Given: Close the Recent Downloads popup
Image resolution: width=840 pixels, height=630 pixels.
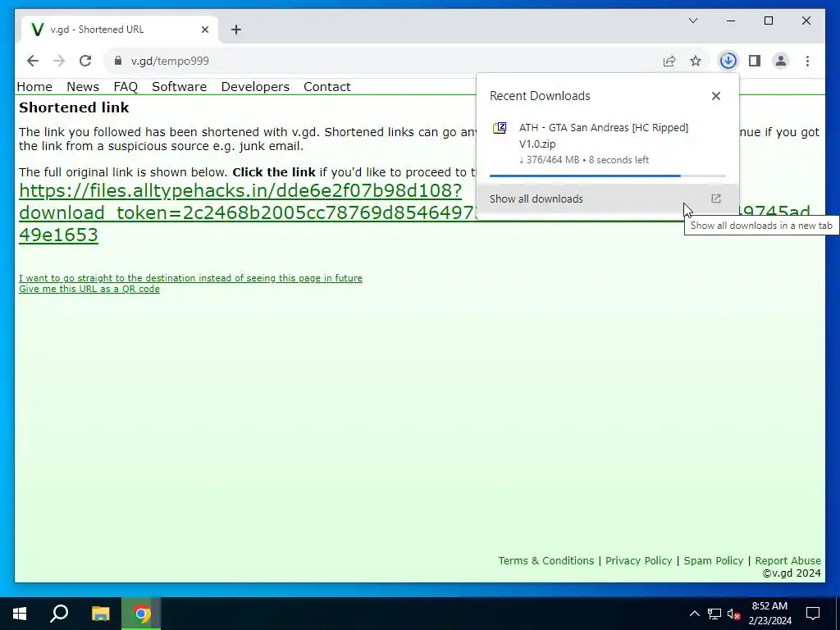Looking at the screenshot, I should click(716, 96).
